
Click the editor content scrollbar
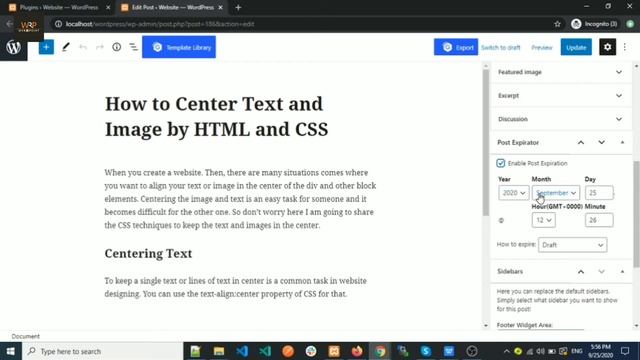coord(486,143)
